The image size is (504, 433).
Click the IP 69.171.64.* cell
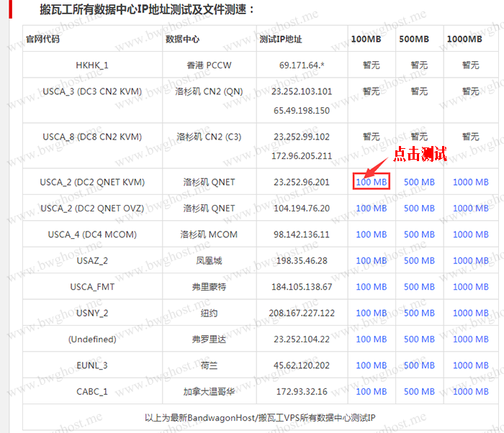[x=302, y=65]
